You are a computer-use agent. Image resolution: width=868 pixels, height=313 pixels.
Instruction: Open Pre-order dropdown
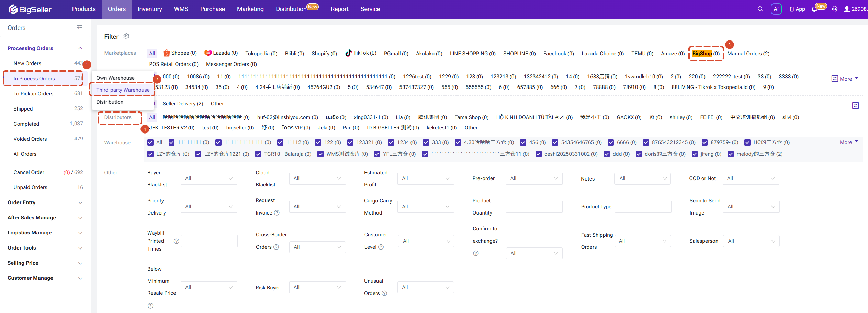[534, 178]
